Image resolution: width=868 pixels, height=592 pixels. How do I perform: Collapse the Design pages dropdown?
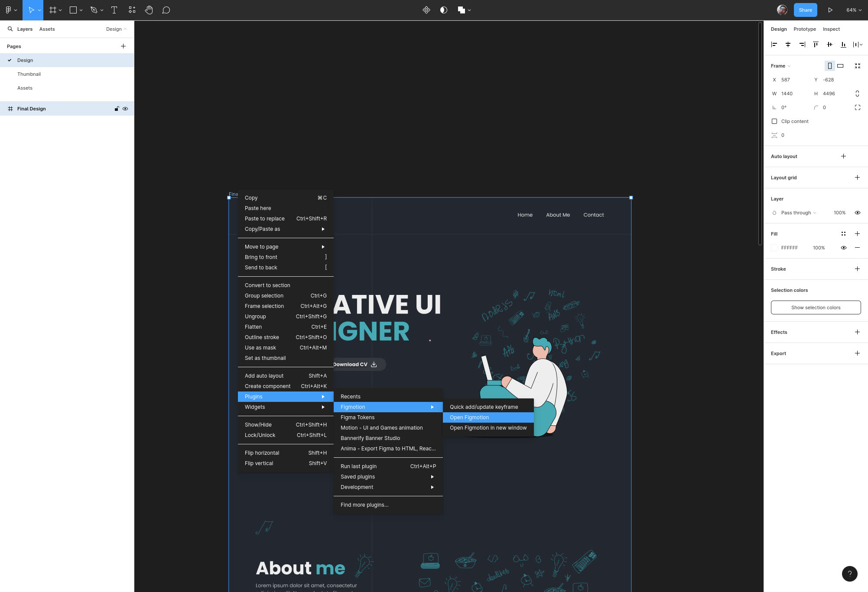[117, 29]
